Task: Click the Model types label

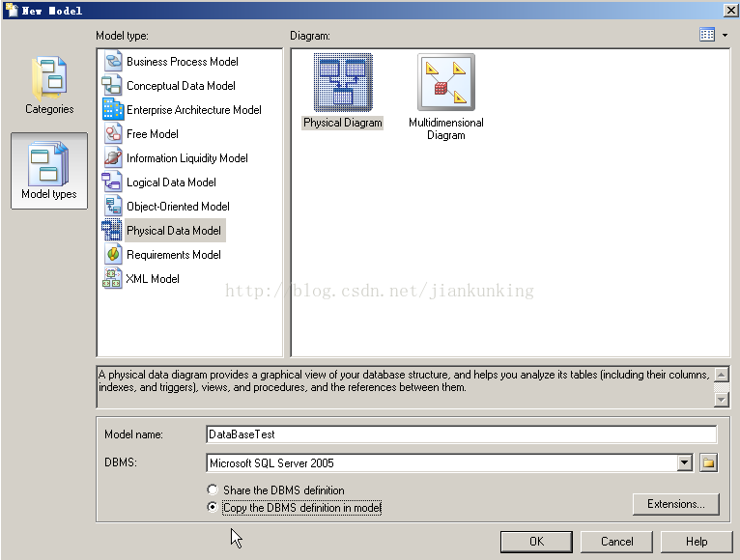Action: pyautogui.click(x=49, y=194)
